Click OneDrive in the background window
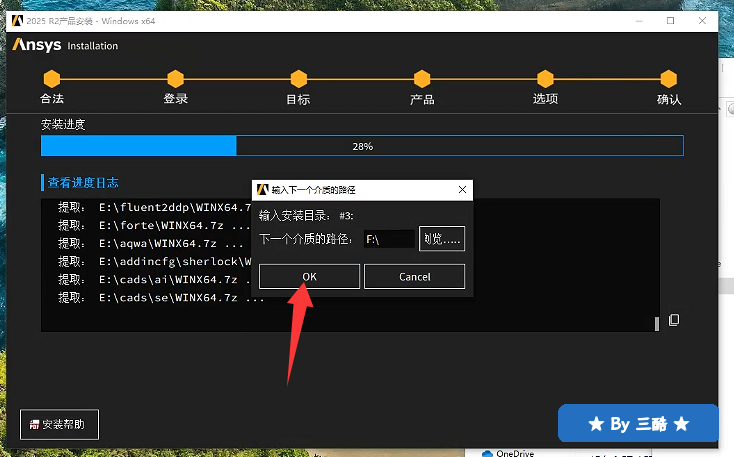 508,453
